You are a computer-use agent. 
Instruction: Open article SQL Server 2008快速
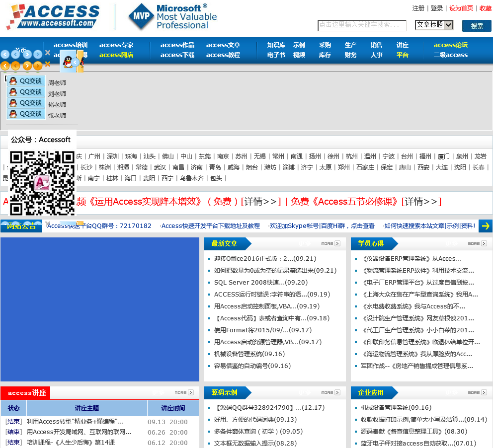(x=260, y=283)
